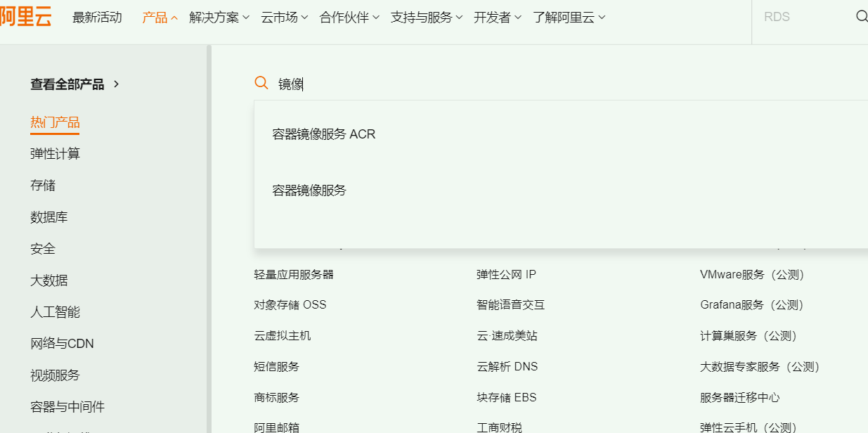Open 弹性公网 IP product link
This screenshot has width=868, height=433.
coord(506,274)
